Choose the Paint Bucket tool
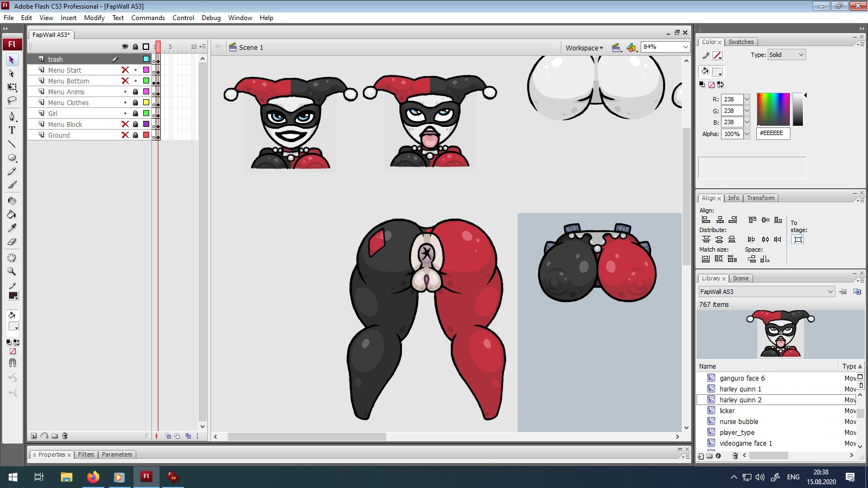 pos(12,214)
